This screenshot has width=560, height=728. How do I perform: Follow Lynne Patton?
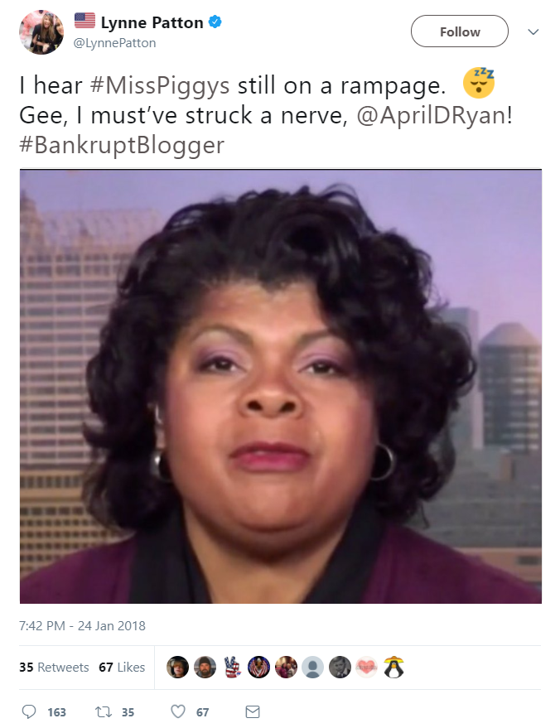pyautogui.click(x=460, y=31)
